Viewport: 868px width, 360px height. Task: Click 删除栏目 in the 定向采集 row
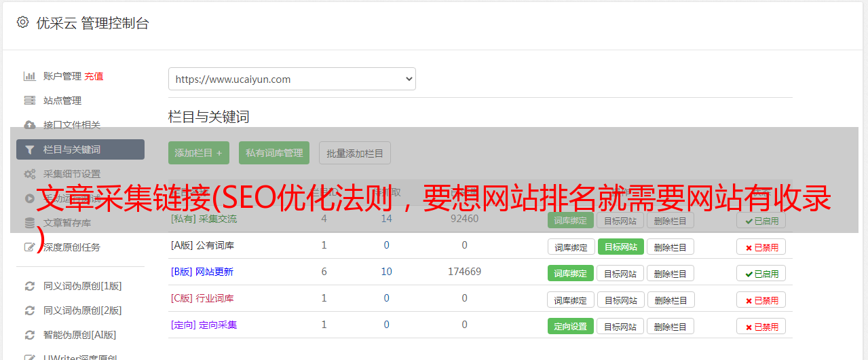pyautogui.click(x=671, y=326)
